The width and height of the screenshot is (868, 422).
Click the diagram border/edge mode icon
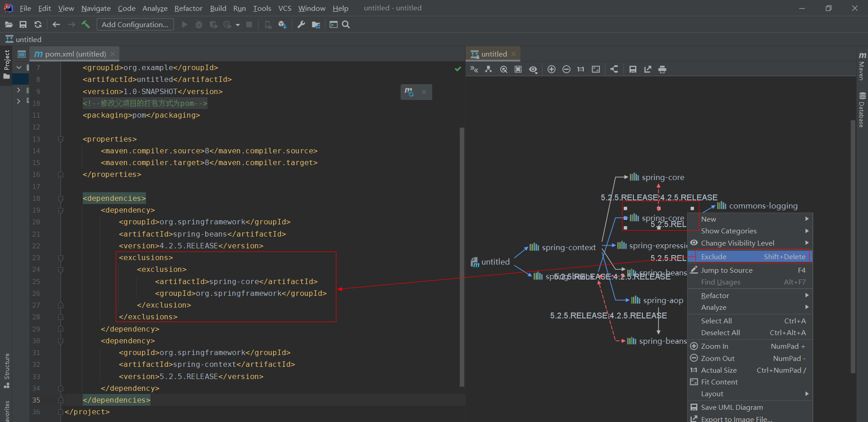click(518, 69)
